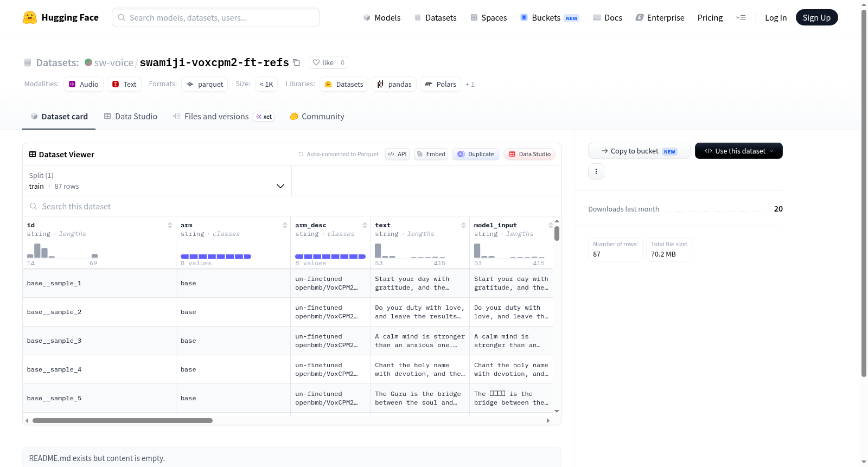Open the Dataset card tab
The height and width of the screenshot is (467, 868).
(59, 116)
